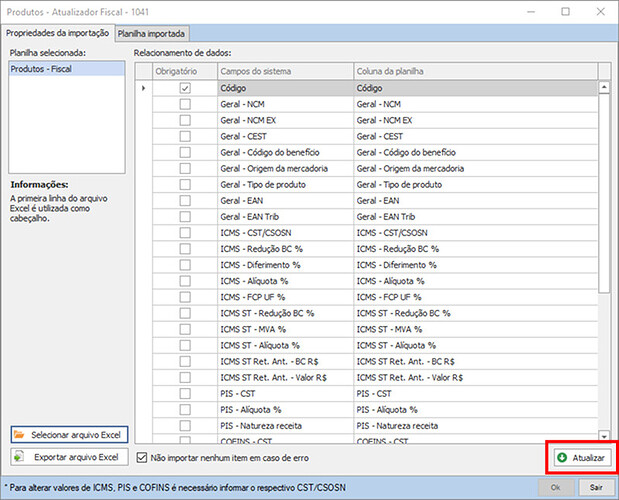Open the Propriedades da importação tab
The height and width of the screenshot is (500, 619).
[x=56, y=32]
